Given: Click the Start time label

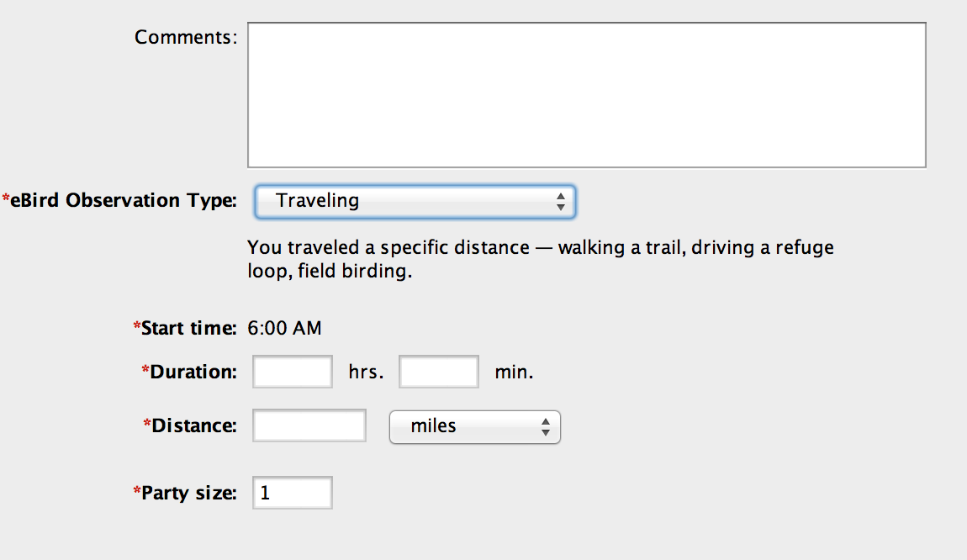Looking at the screenshot, I should click(x=188, y=328).
